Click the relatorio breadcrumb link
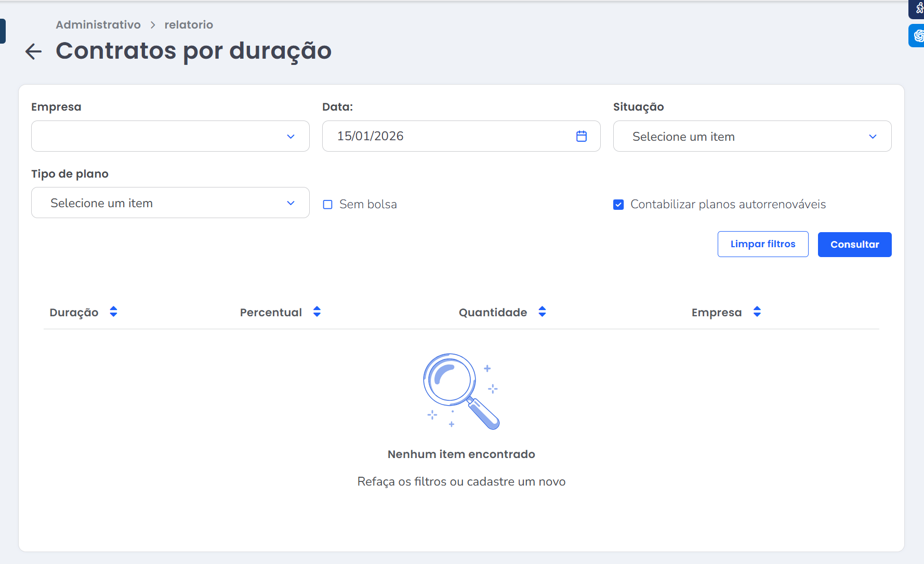 189,25
